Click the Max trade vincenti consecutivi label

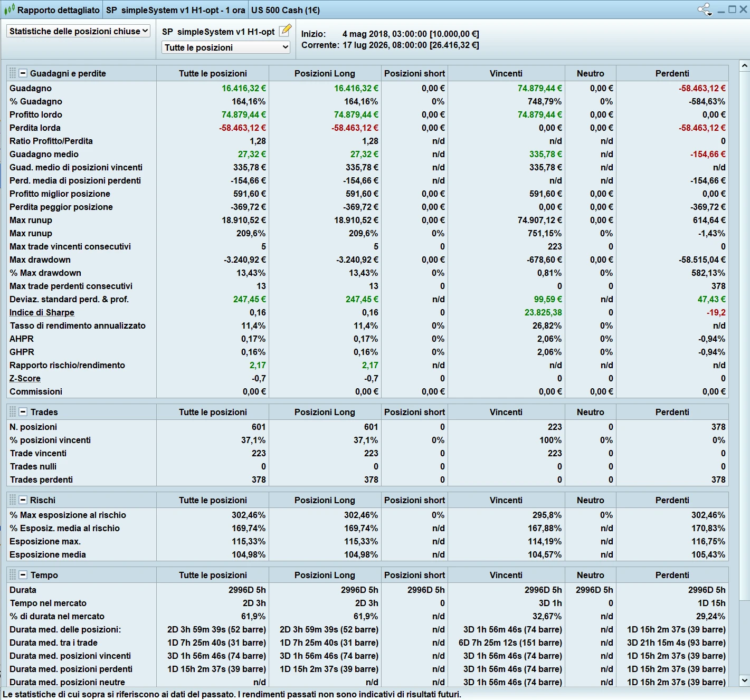pos(70,246)
